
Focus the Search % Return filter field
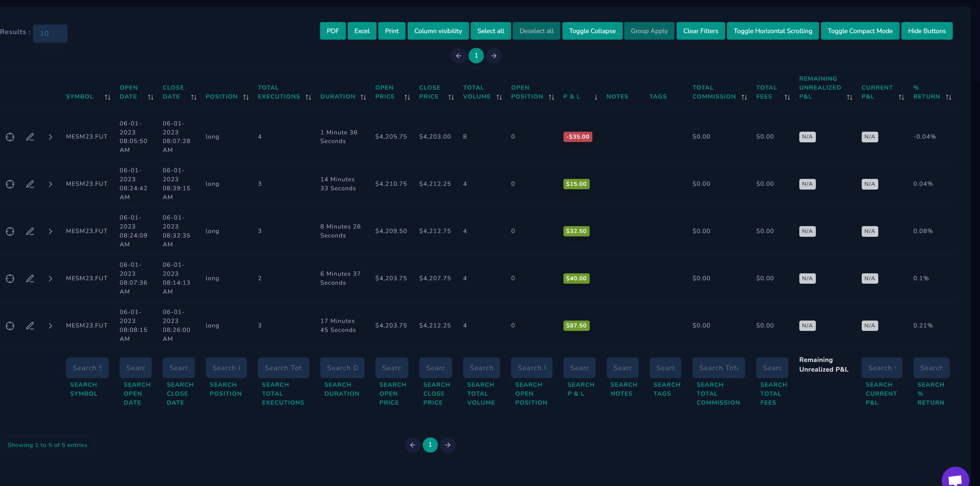931,368
